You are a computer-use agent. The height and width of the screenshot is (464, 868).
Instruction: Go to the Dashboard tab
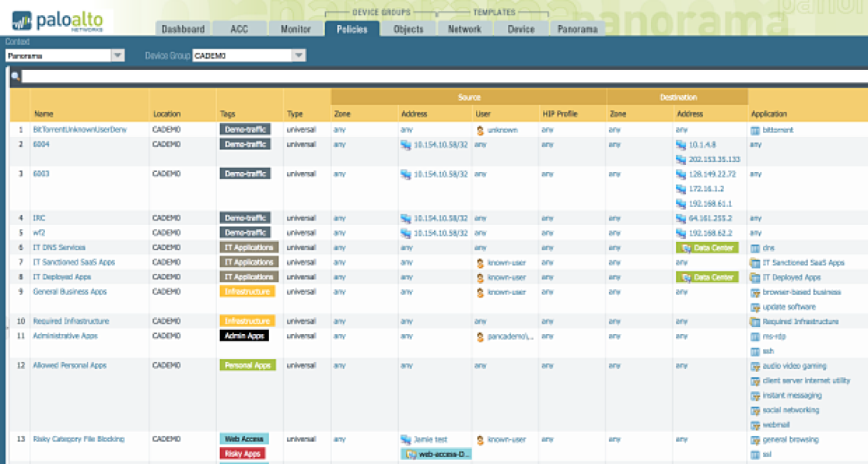(x=183, y=29)
